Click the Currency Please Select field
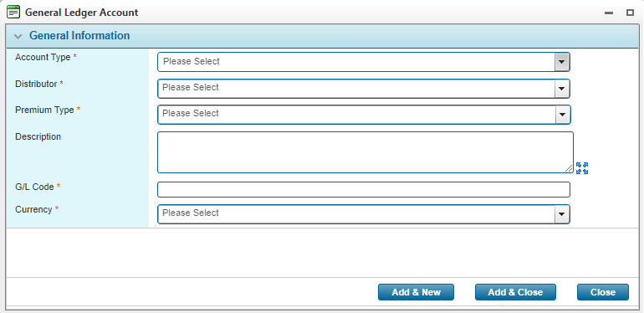 coord(364,214)
